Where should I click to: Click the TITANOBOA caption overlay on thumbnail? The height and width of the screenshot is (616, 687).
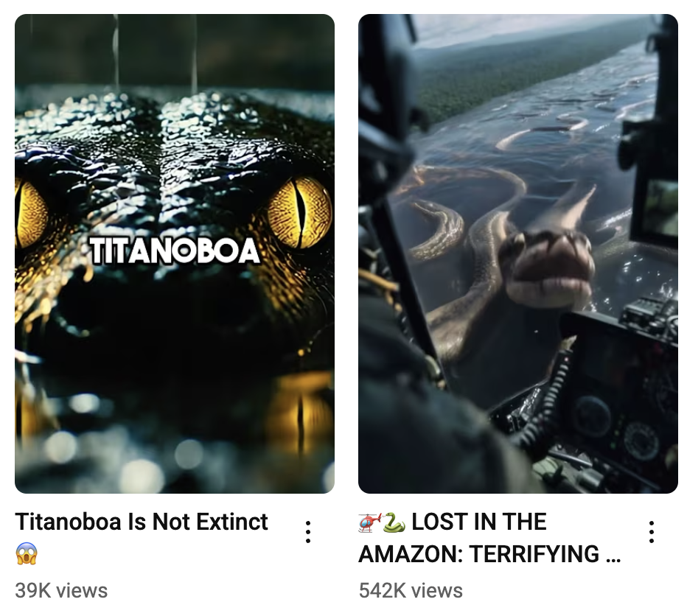175,251
